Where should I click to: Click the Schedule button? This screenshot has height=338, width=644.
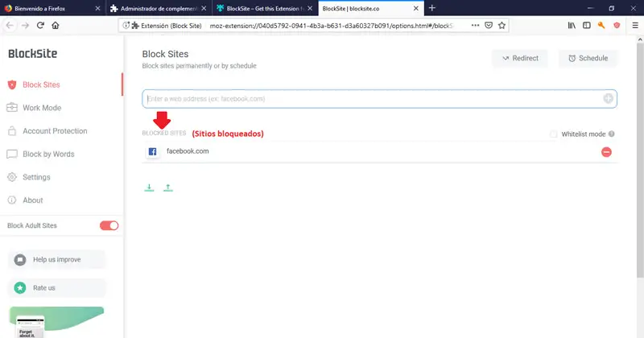point(588,58)
